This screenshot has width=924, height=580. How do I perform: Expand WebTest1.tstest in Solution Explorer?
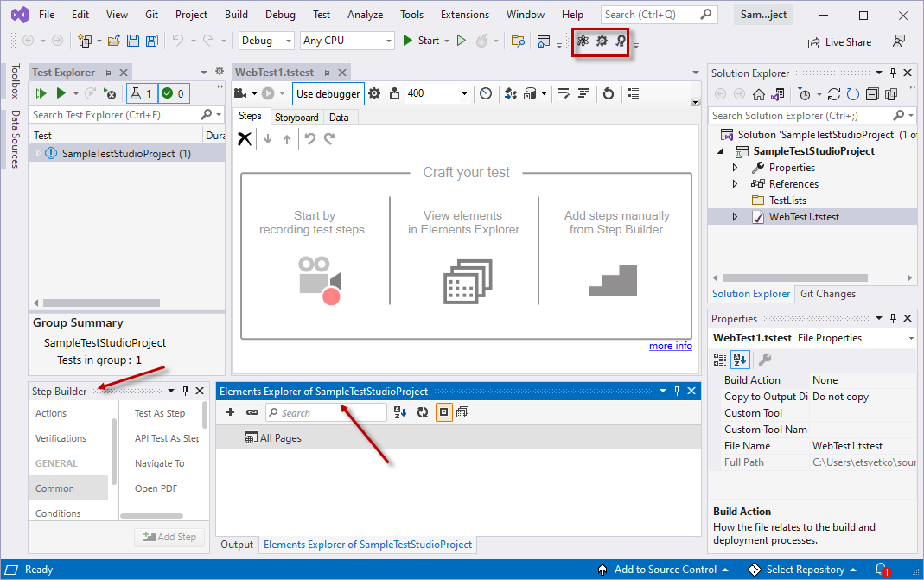click(x=735, y=217)
